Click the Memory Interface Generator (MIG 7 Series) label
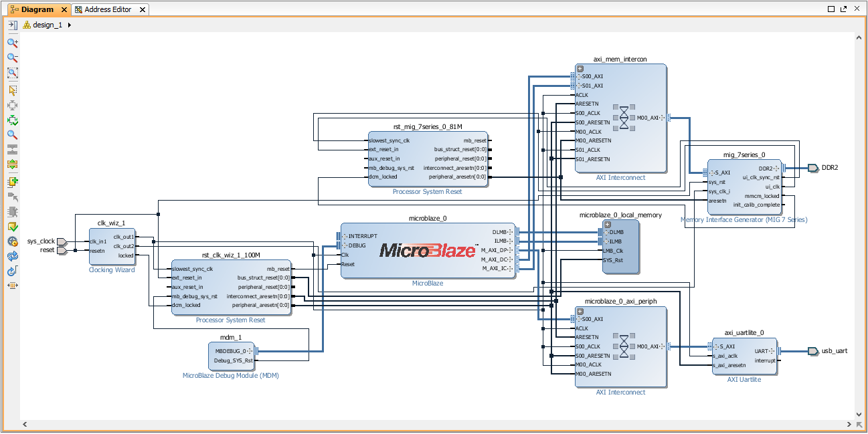This screenshot has height=434, width=868. tap(744, 220)
